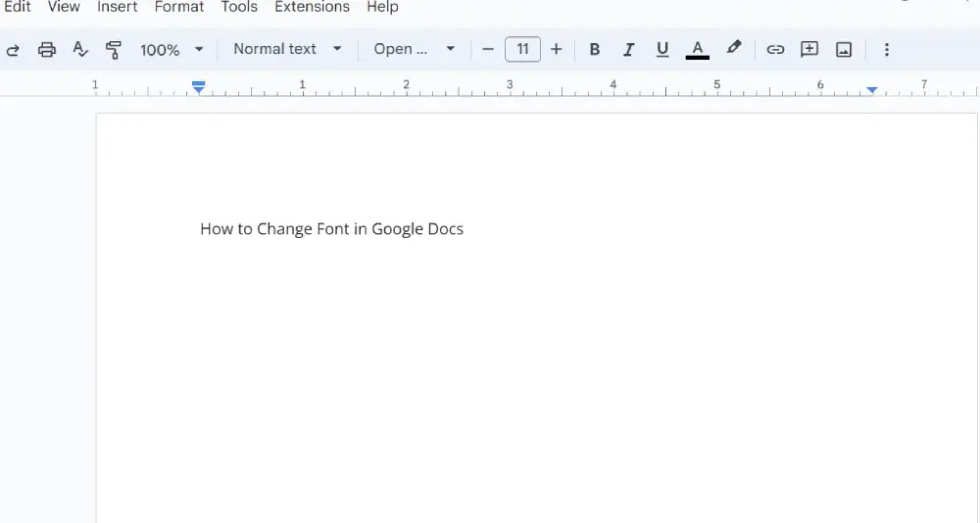This screenshot has height=523, width=980.
Task: Click the Insert link icon
Action: pos(775,49)
